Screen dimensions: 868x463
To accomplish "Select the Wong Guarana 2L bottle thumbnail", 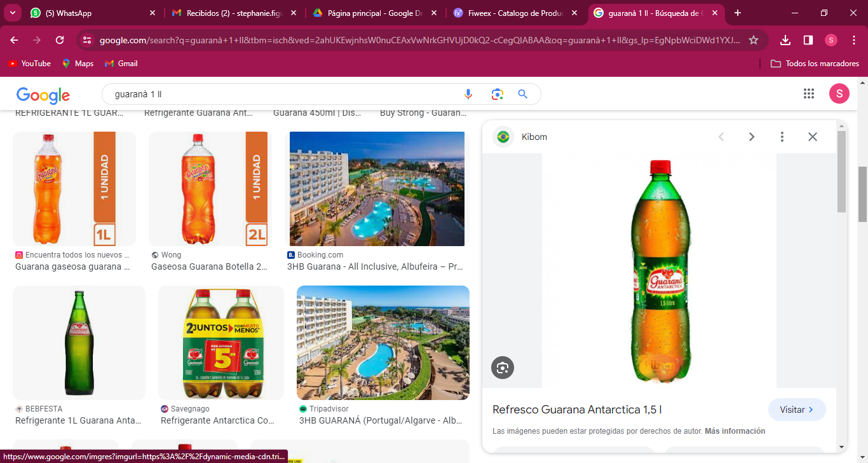I will [208, 189].
